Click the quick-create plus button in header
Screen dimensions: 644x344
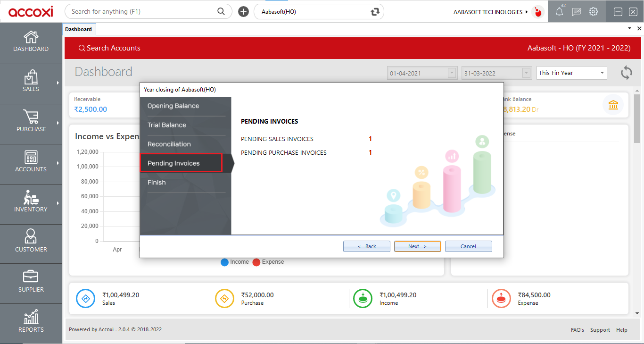(x=243, y=11)
